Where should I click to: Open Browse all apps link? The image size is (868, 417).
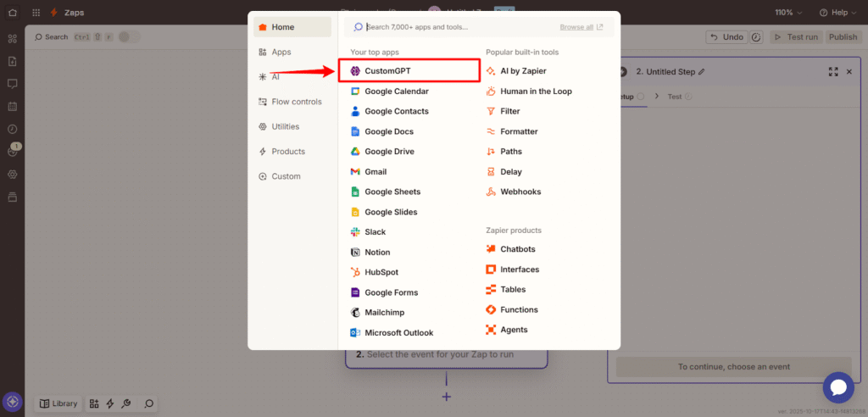point(581,26)
